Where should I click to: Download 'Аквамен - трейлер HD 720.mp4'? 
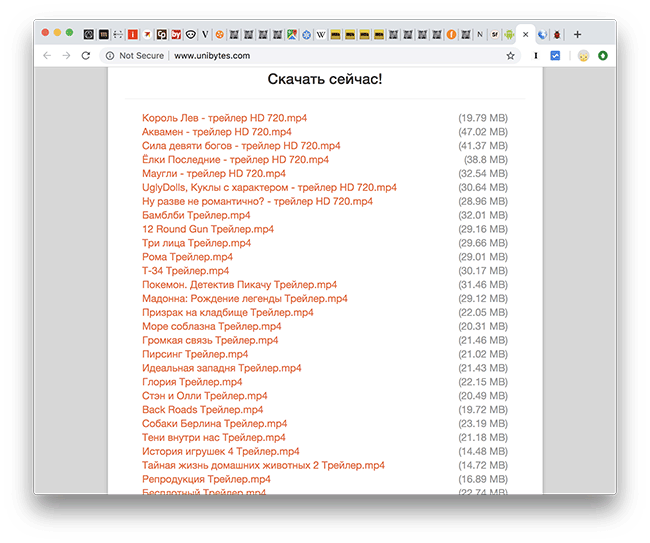click(x=216, y=132)
